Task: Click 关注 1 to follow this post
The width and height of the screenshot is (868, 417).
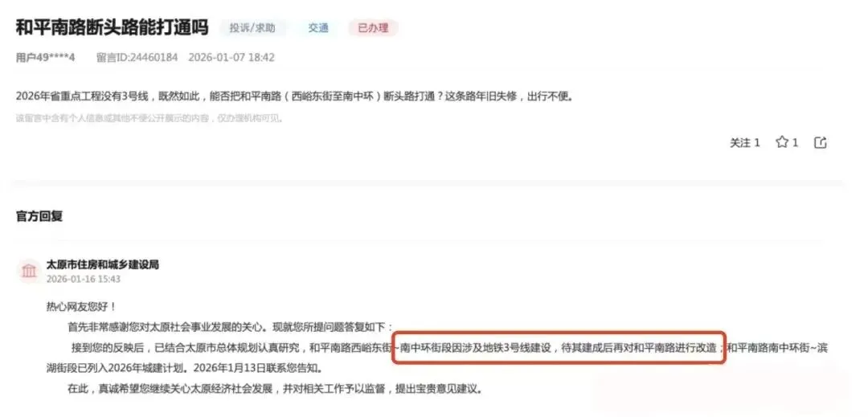Action: point(745,143)
